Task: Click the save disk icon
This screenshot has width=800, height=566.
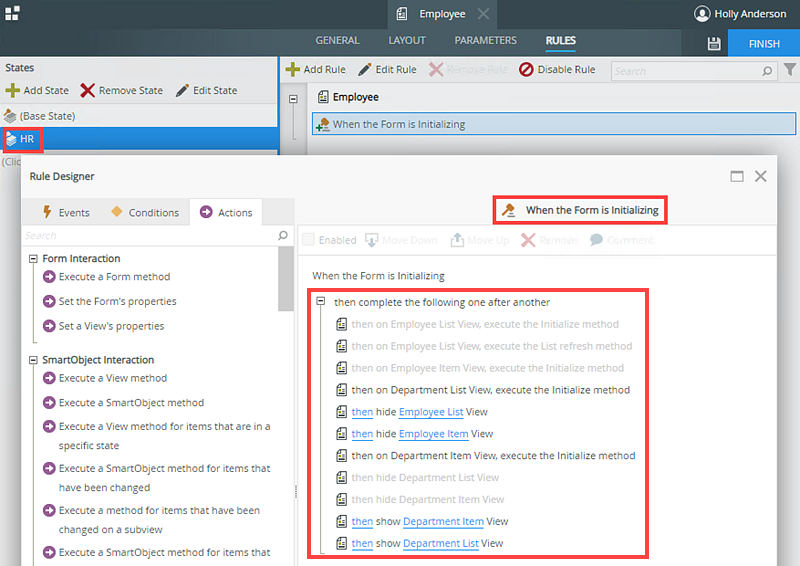Action: coord(713,44)
